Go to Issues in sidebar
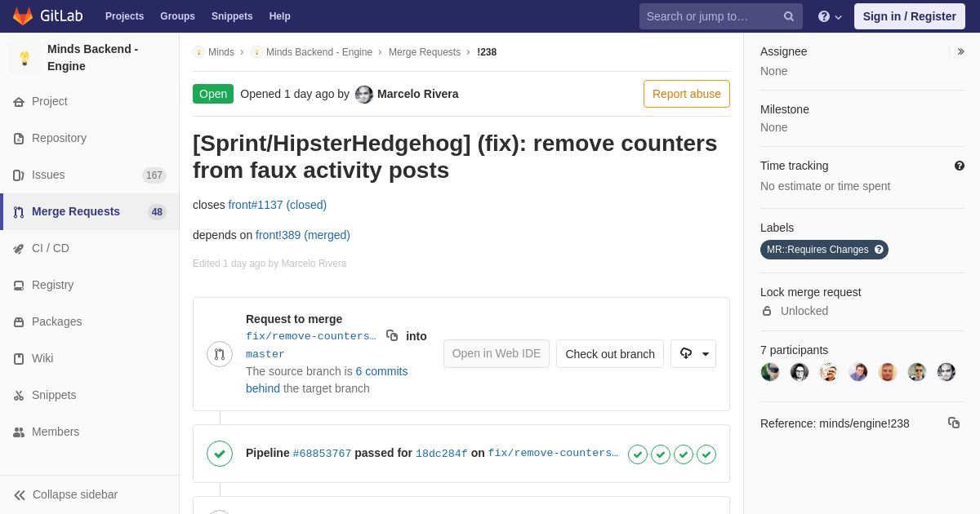The image size is (980, 514). click(90, 175)
